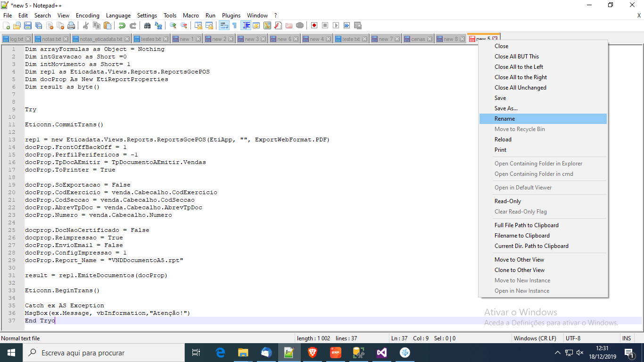Click the INS indicator in status bar
The width and height of the screenshot is (644, 362).
click(627, 338)
